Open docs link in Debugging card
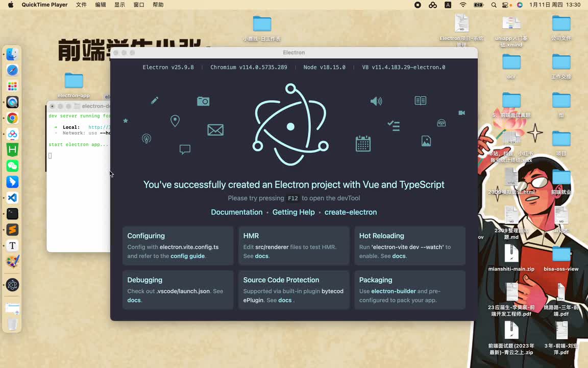This screenshot has width=588, height=368. coord(134,301)
